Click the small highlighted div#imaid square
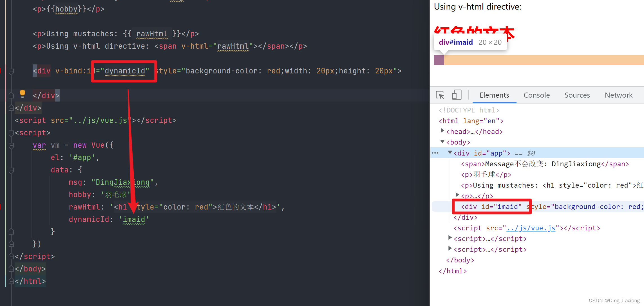Image resolution: width=644 pixels, height=306 pixels. pyautogui.click(x=439, y=60)
